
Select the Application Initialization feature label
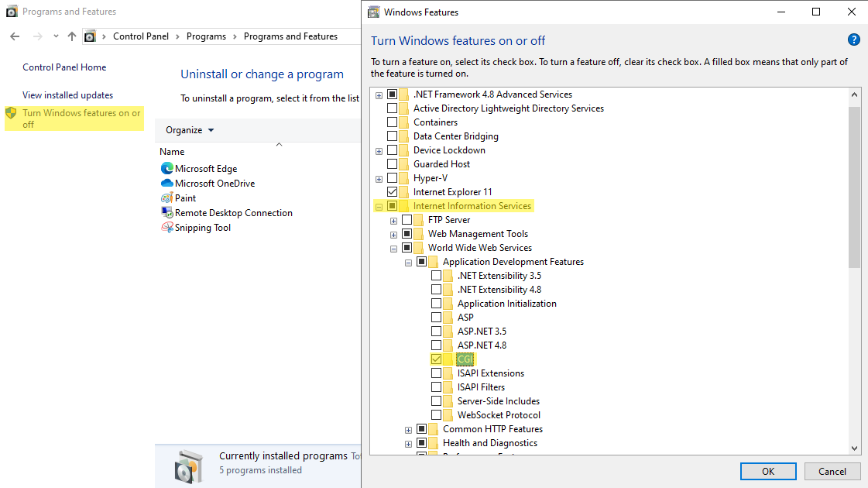[x=507, y=304]
